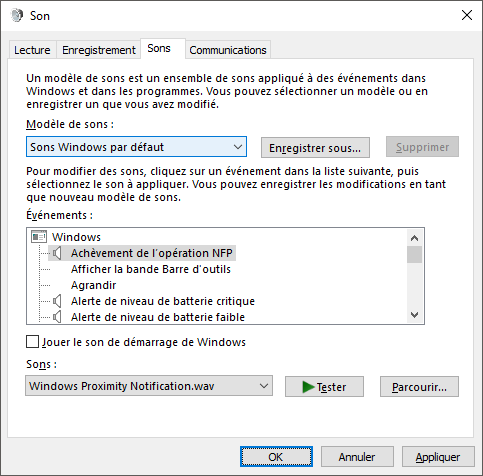This screenshot has width=483, height=476.
Task: Switch to the Lecture tab
Action: 32,50
